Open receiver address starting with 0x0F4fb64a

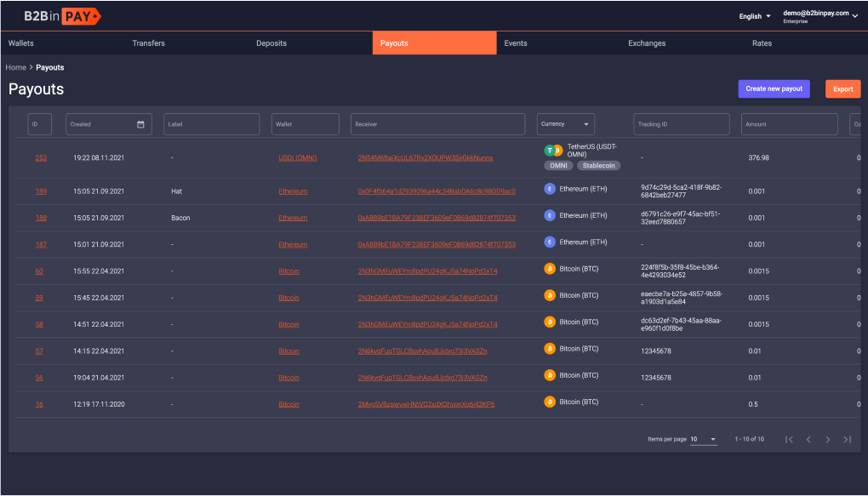(x=437, y=191)
